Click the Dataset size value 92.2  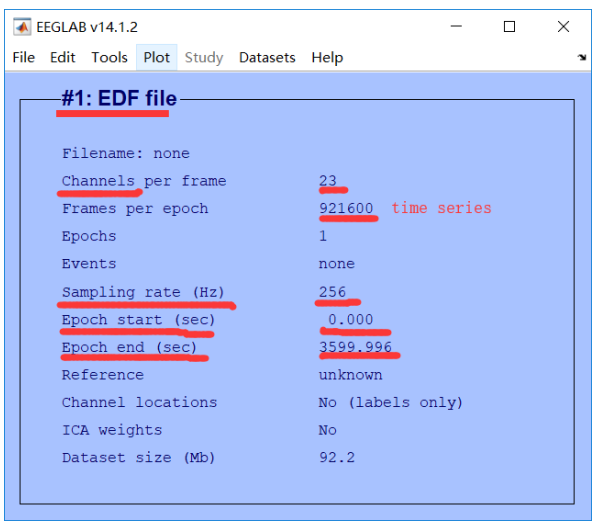click(337, 457)
